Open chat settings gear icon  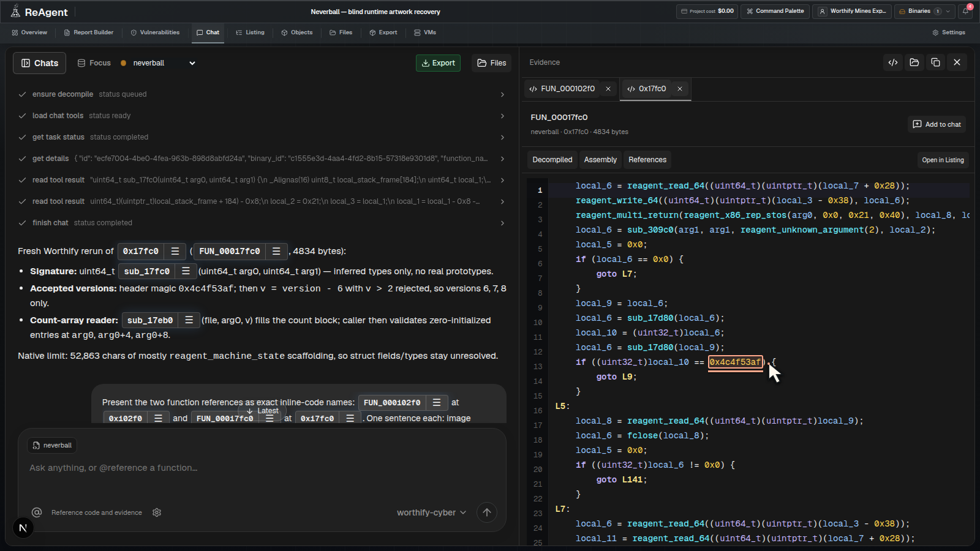pyautogui.click(x=157, y=512)
